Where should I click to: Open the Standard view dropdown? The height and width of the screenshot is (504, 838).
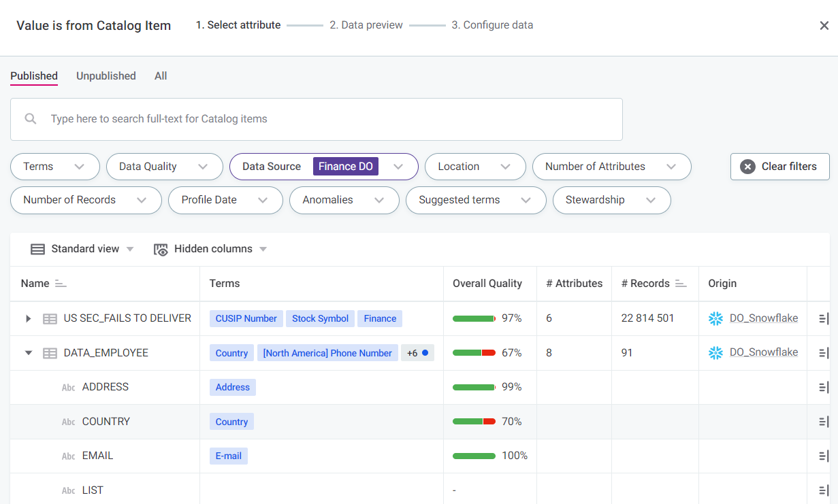[82, 249]
